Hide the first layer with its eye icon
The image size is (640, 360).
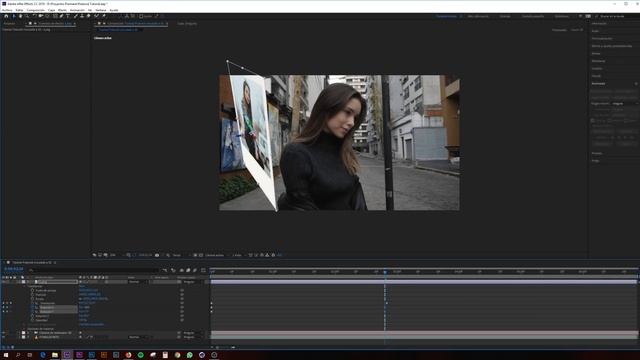pos(3,282)
